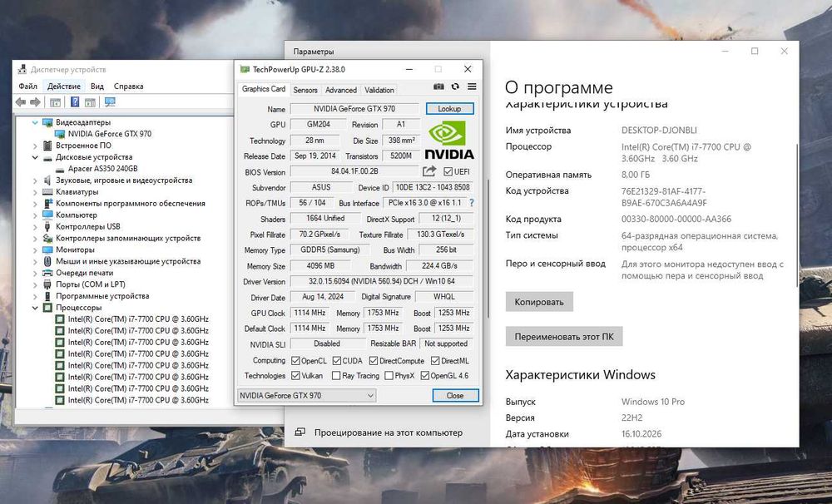Click the Print queues category icon
832x504 pixels.
47,273
